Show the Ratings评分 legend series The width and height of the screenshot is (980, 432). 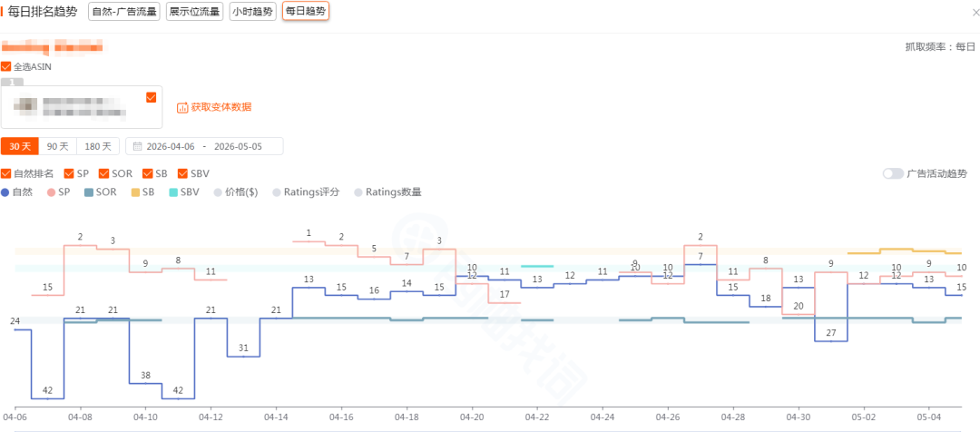307,192
